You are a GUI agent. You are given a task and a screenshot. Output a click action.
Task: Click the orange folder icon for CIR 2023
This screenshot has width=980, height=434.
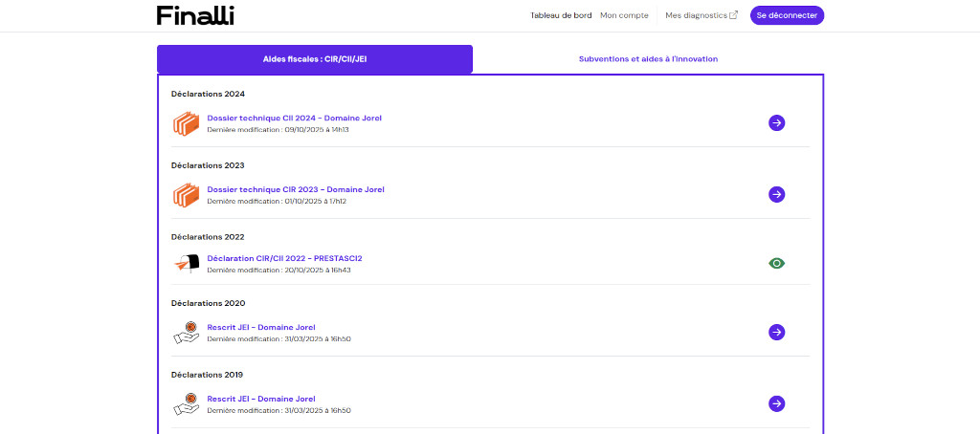click(x=186, y=195)
